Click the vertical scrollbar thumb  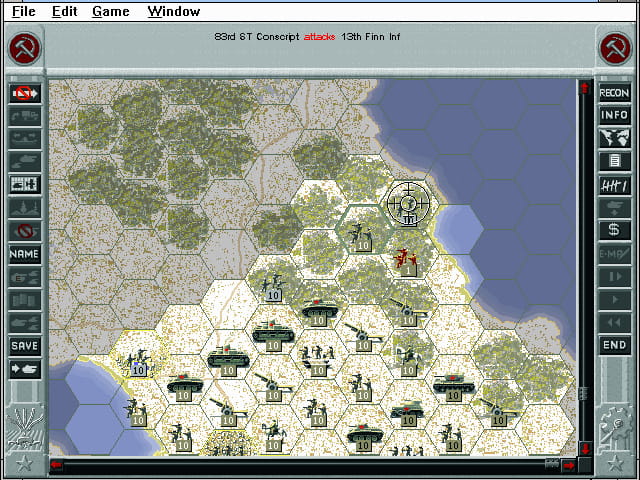584,393
